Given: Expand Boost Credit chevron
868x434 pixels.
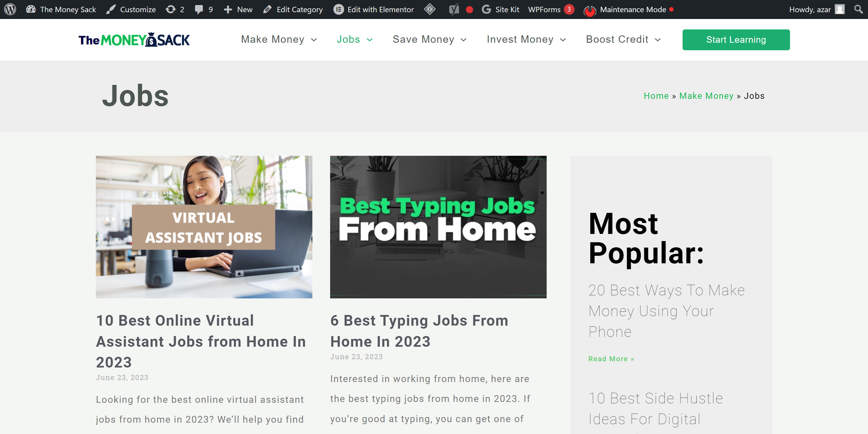Looking at the screenshot, I should click(x=657, y=40).
